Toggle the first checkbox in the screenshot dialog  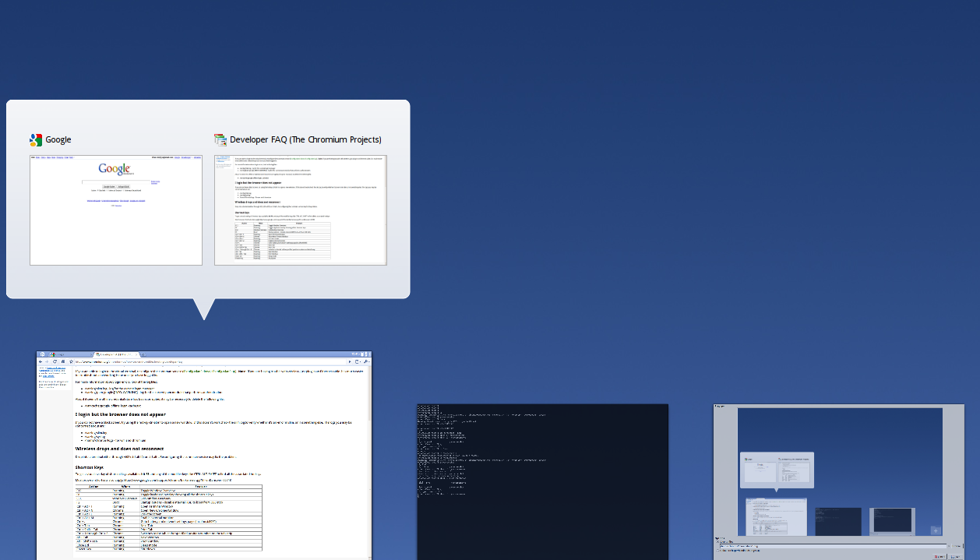[x=717, y=542]
